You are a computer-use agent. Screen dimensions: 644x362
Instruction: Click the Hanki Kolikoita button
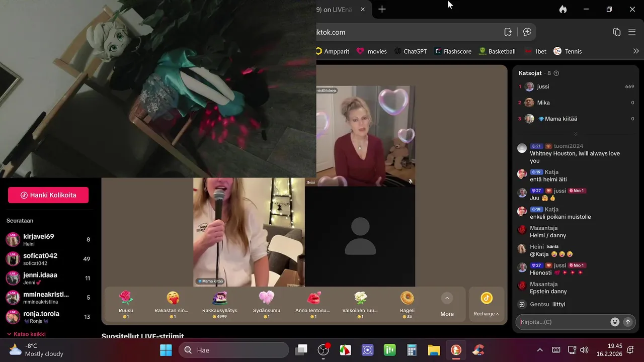pyautogui.click(x=48, y=195)
